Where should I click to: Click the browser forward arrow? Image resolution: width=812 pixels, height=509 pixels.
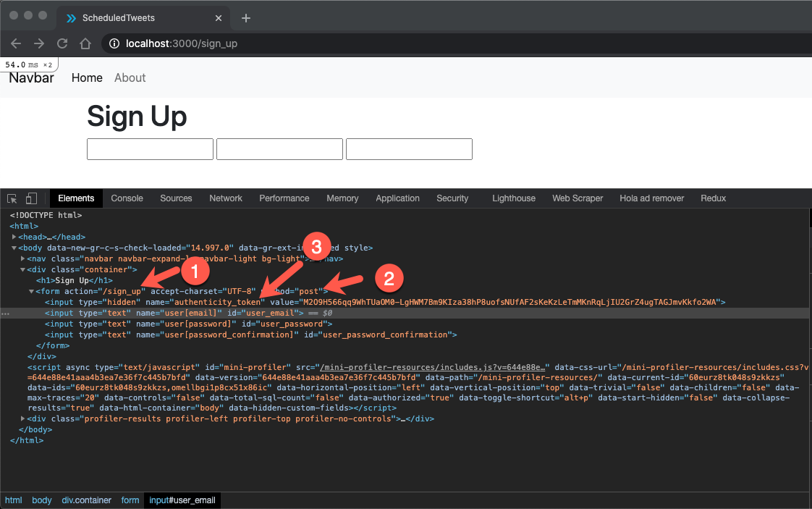39,43
